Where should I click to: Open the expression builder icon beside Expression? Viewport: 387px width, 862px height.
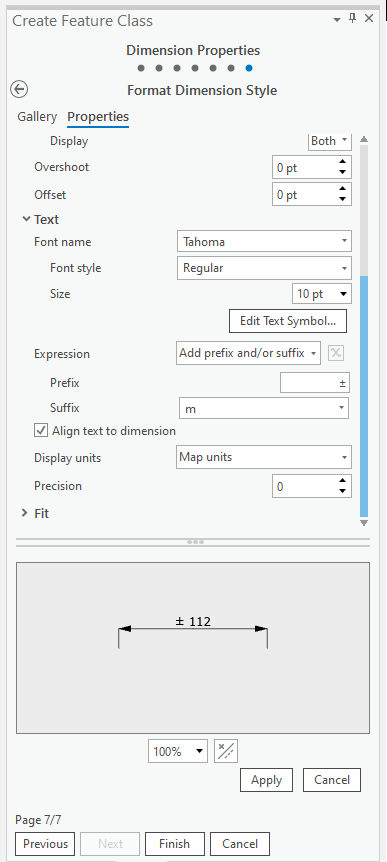click(x=336, y=353)
